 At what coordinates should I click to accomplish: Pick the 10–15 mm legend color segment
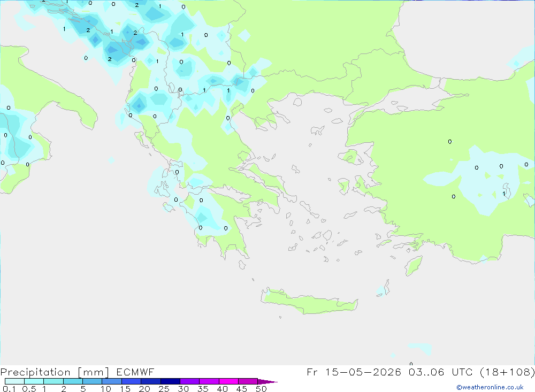112,381
